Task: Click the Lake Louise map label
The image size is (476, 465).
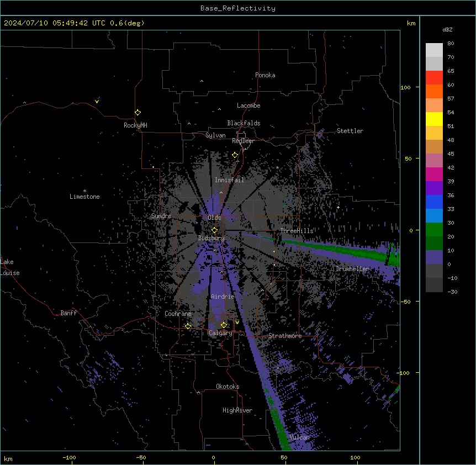Action: pos(10,267)
